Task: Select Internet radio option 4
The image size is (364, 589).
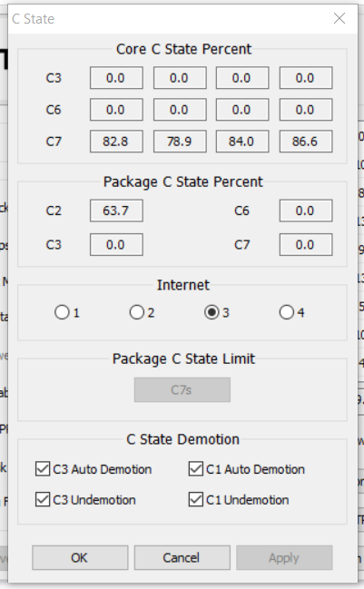Action: (x=287, y=312)
